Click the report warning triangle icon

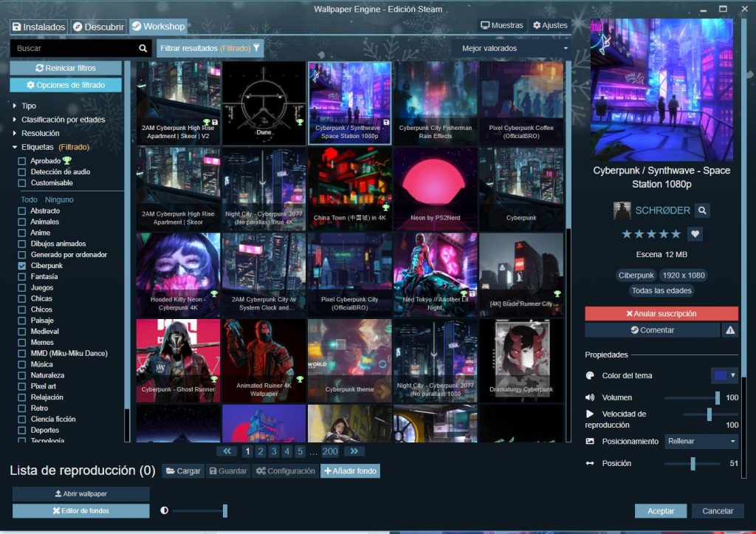click(x=730, y=330)
